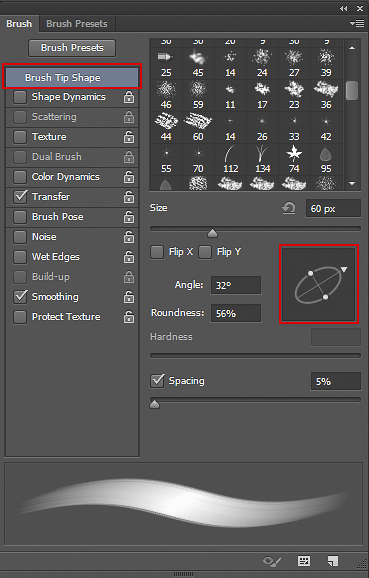Open Preset Manager icon at bottom
This screenshot has width=369, height=578.
304,561
